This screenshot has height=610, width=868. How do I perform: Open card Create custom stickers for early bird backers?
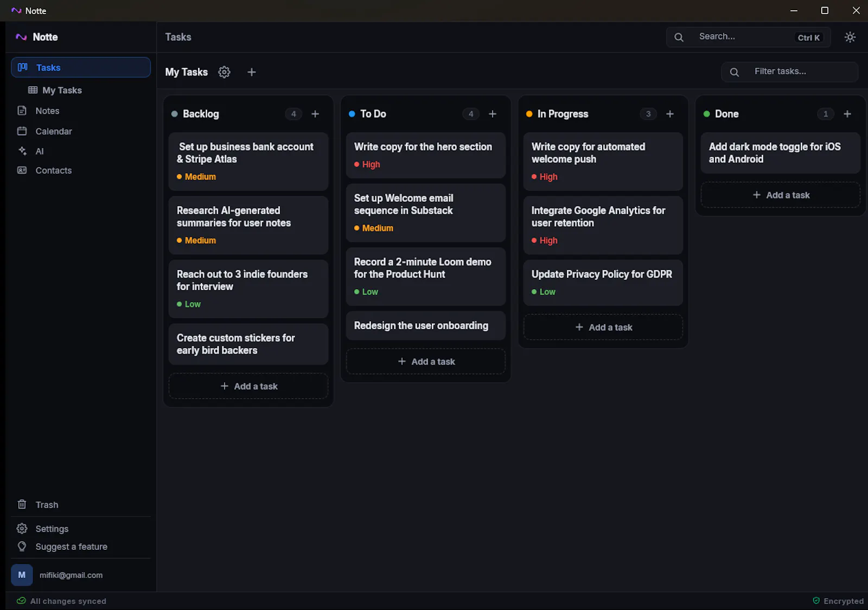[248, 344]
